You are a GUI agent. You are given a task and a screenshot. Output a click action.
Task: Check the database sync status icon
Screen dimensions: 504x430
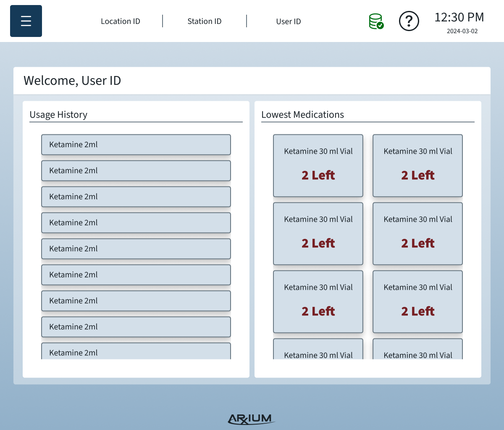(376, 21)
